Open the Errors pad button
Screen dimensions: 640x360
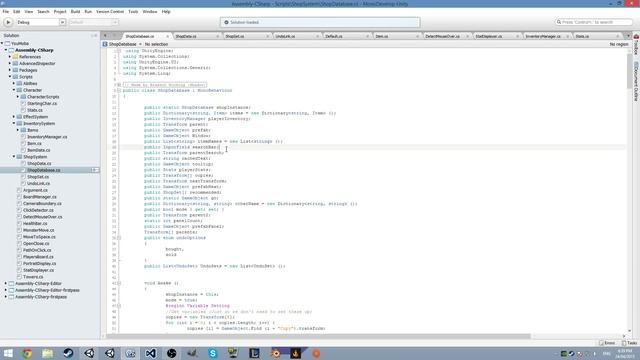pyautogui.click(x=608, y=343)
